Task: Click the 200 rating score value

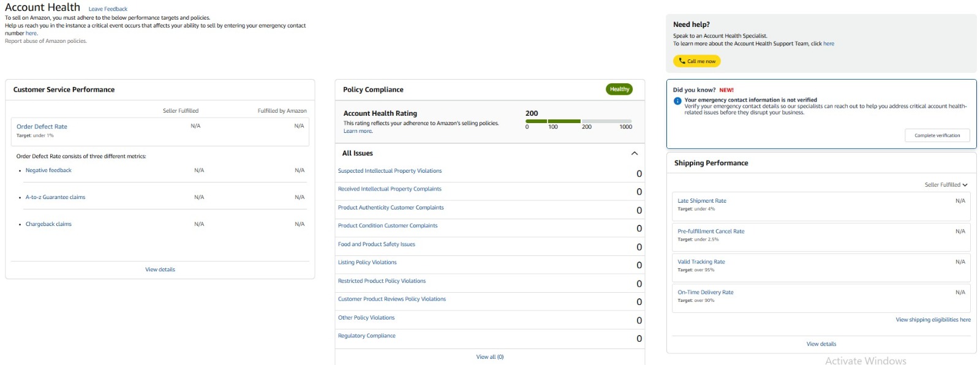Action: coord(532,113)
